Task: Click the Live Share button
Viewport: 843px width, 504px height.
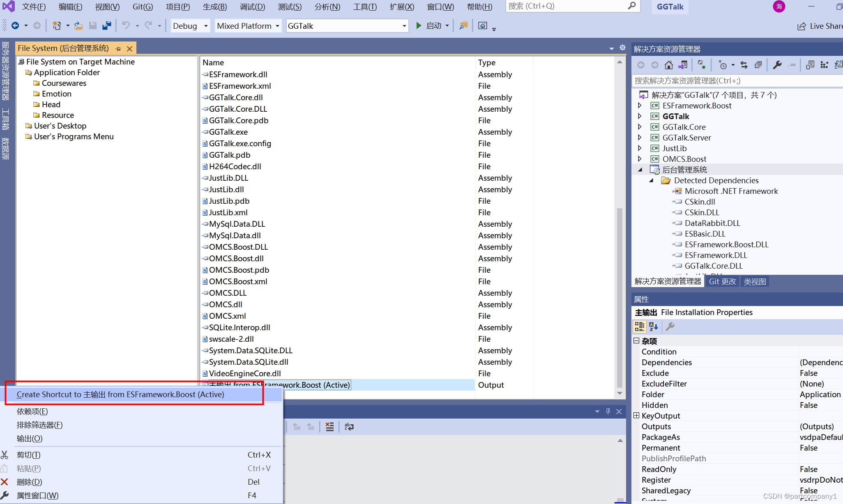Action: [x=820, y=26]
